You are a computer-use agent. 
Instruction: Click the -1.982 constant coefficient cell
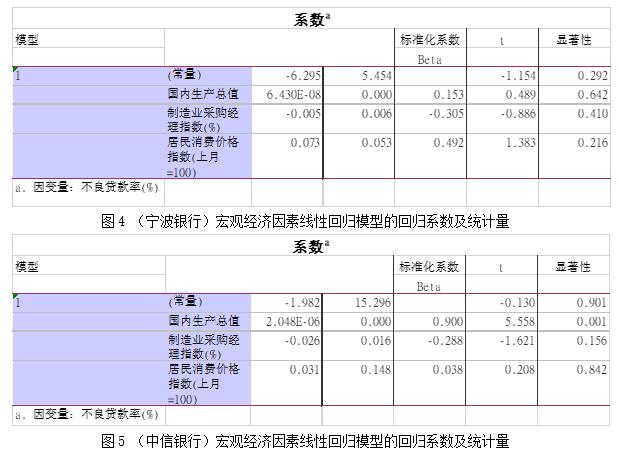pyautogui.click(x=286, y=303)
